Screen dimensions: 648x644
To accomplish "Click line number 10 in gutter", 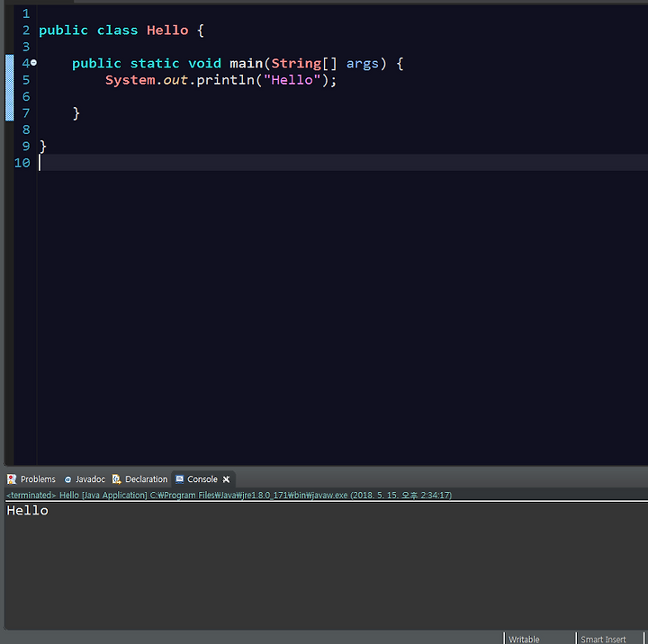I will pos(22,163).
